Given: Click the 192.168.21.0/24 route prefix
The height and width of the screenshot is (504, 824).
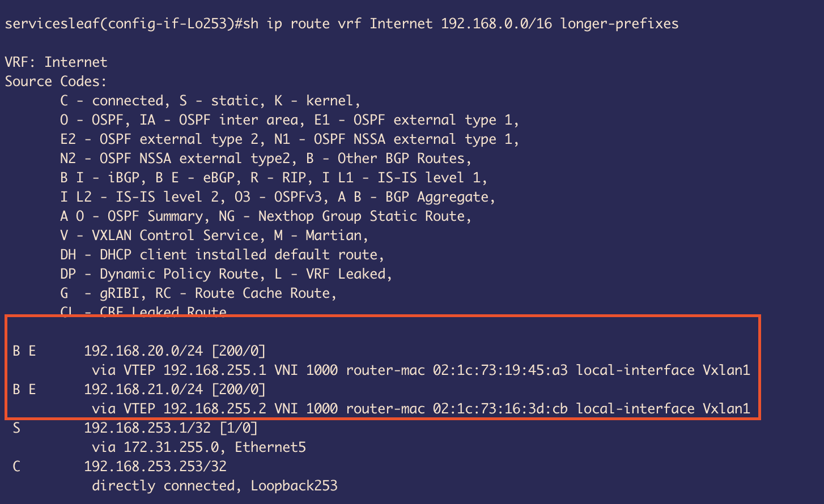Looking at the screenshot, I should click(x=143, y=390).
